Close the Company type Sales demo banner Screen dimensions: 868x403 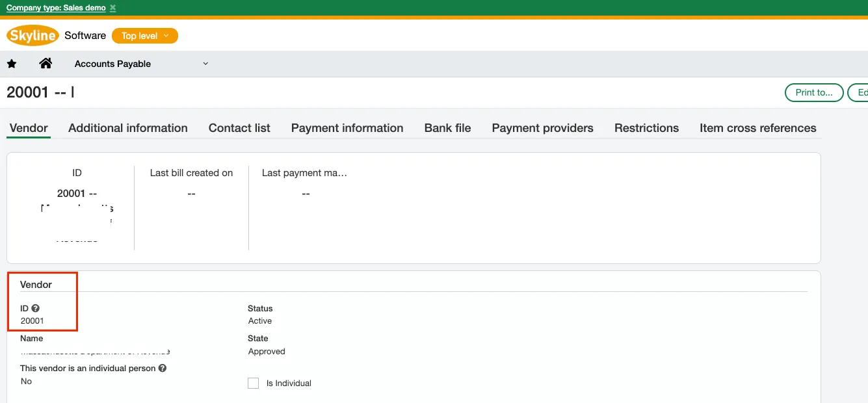pos(112,8)
